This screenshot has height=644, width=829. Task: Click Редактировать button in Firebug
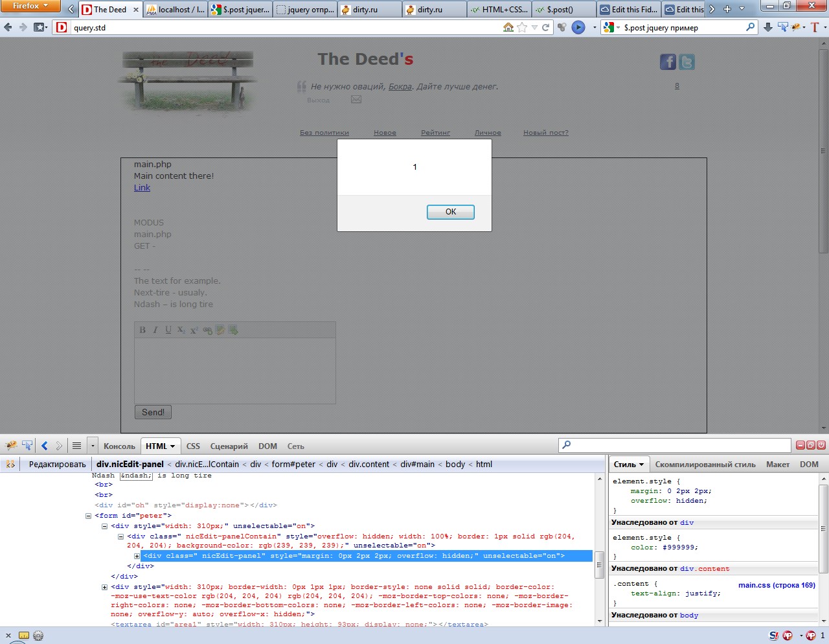click(57, 464)
